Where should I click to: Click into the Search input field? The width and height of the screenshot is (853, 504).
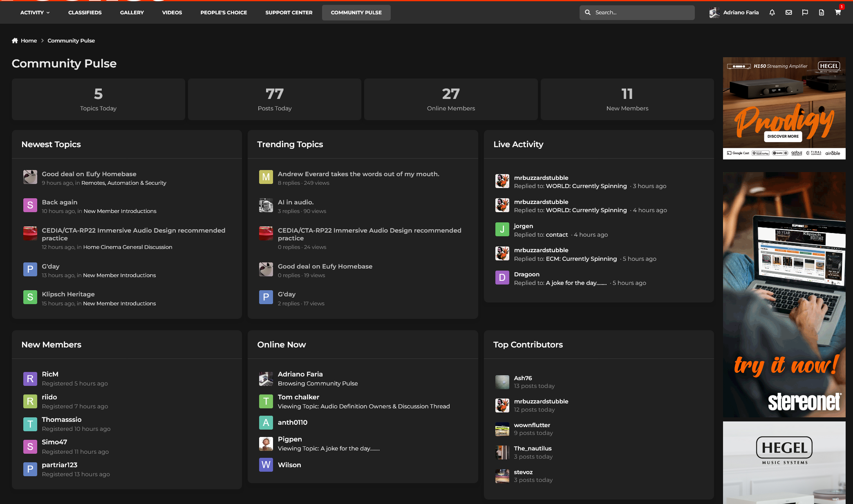pos(642,13)
